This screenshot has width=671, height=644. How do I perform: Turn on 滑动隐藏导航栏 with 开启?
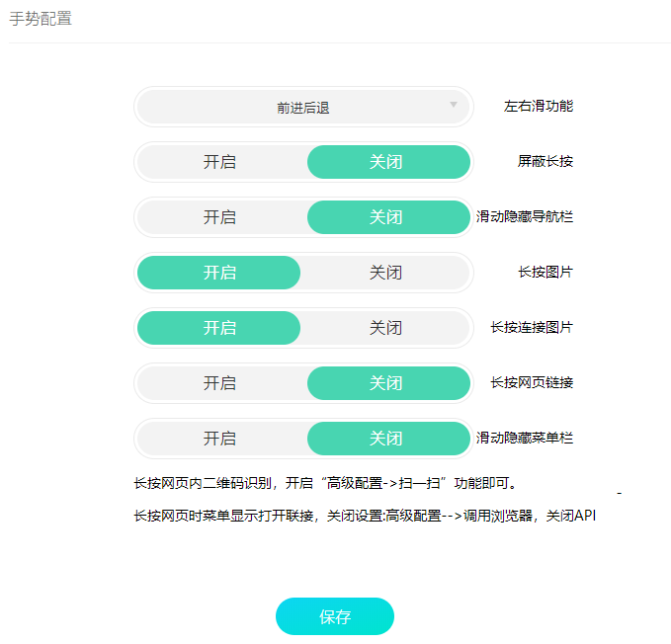[x=219, y=217]
